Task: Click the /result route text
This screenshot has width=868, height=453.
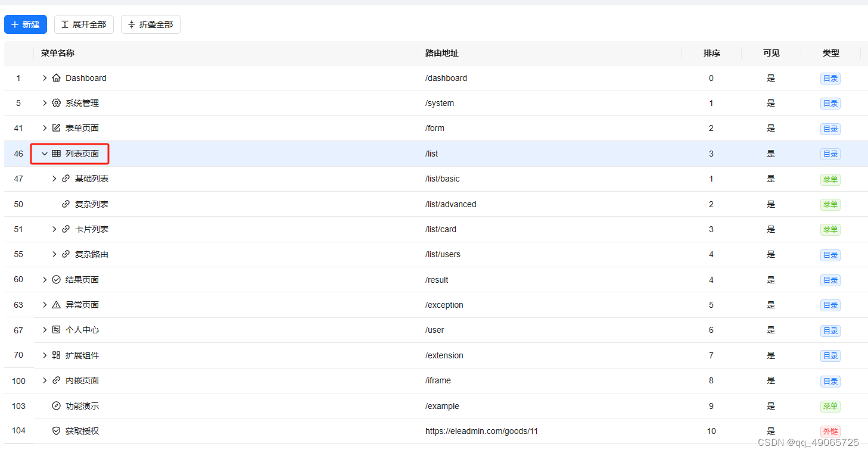Action: tap(437, 280)
